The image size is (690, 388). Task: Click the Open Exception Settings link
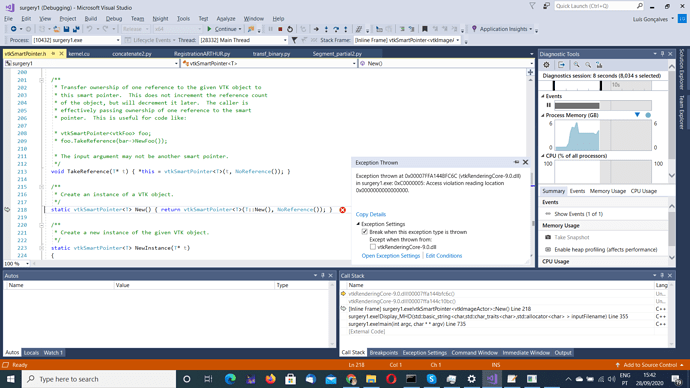point(391,256)
